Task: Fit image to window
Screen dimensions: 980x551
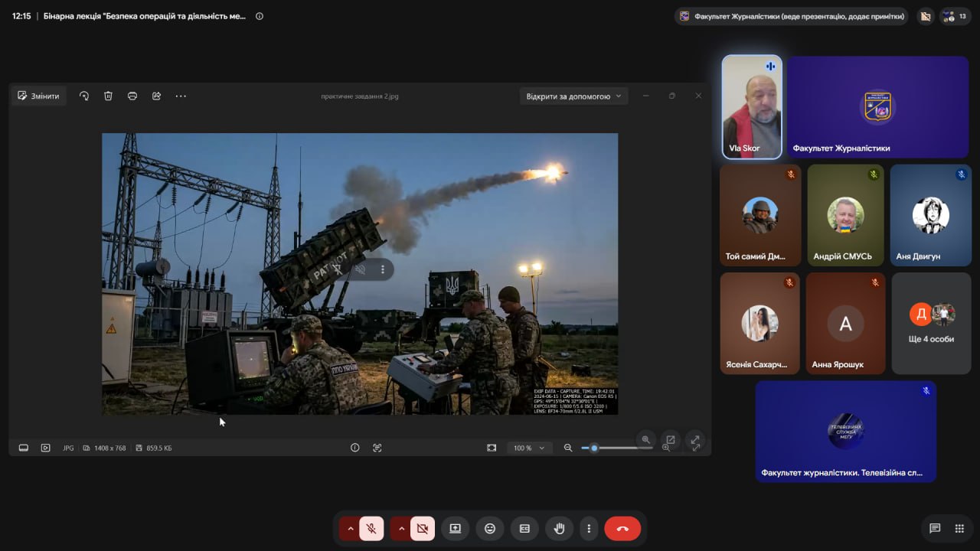Action: coord(492,448)
